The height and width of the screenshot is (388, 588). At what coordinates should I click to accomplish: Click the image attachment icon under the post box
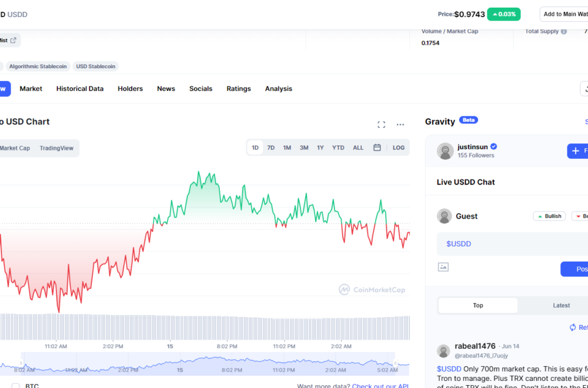[443, 267]
